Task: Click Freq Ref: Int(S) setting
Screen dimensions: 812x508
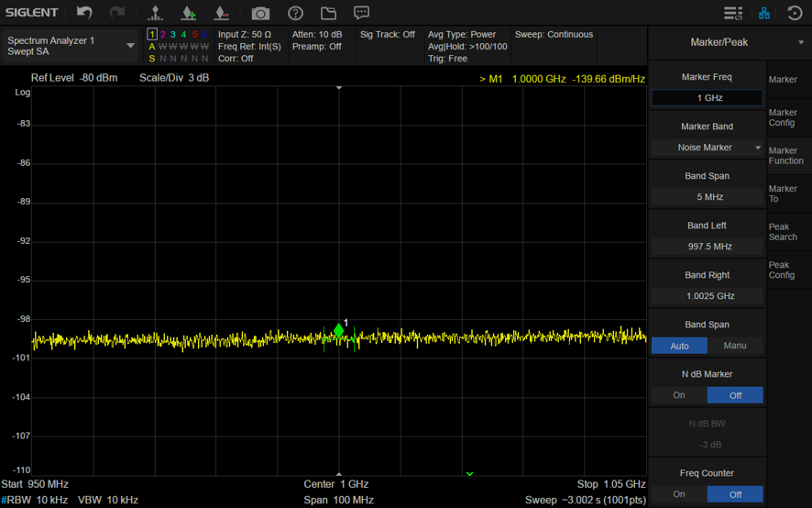Action: click(249, 47)
